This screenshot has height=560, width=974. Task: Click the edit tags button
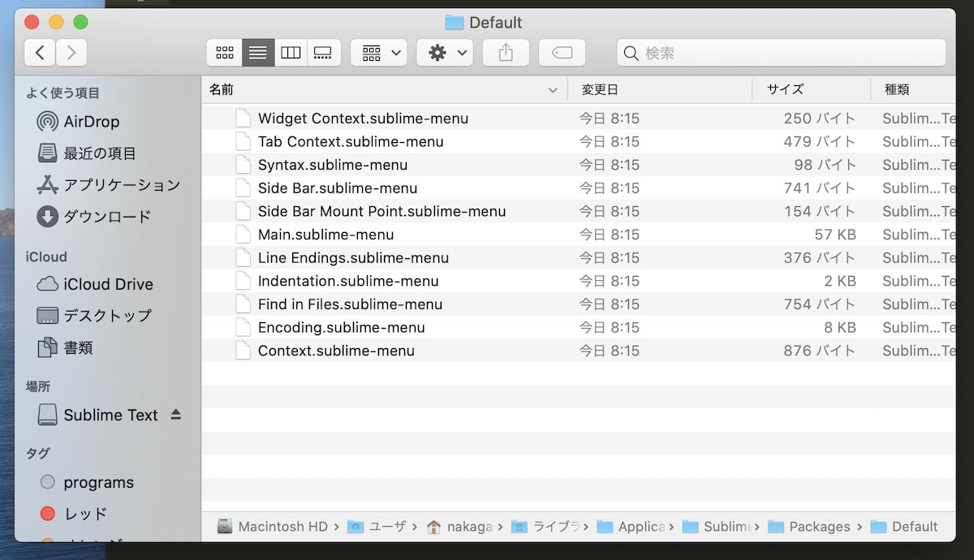pyautogui.click(x=562, y=53)
